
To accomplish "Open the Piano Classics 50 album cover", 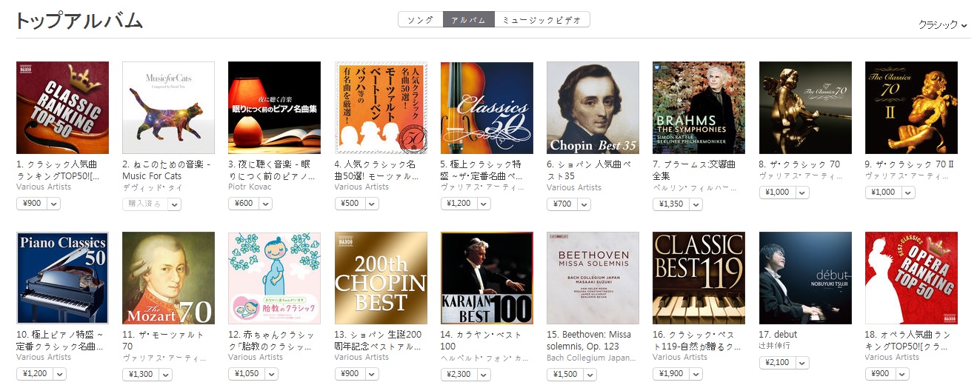I will click(62, 278).
